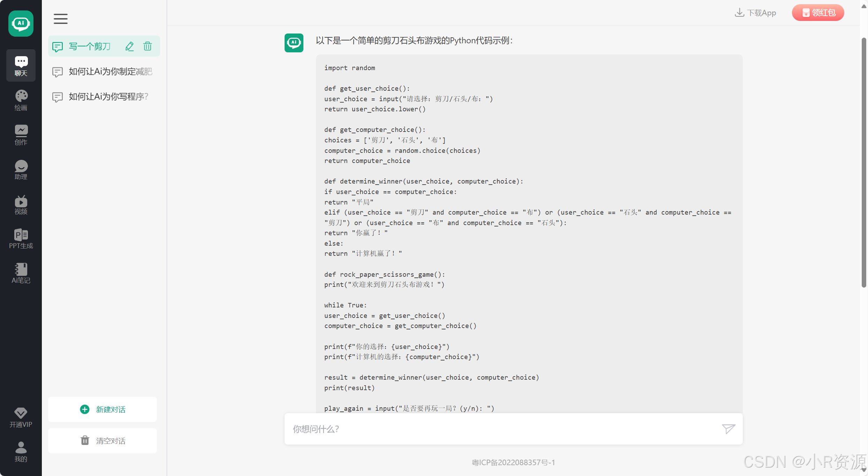The width and height of the screenshot is (868, 476).
Task: Click the 粤ICP备2022088357号-1 link
Action: (x=513, y=462)
